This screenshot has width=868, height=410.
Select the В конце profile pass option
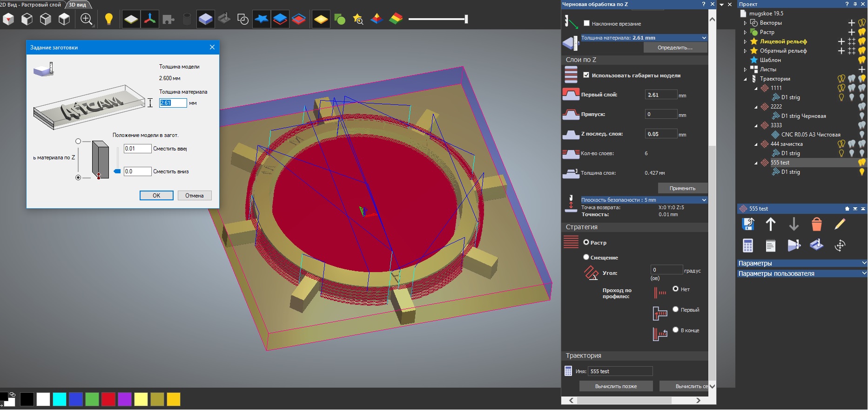(676, 330)
